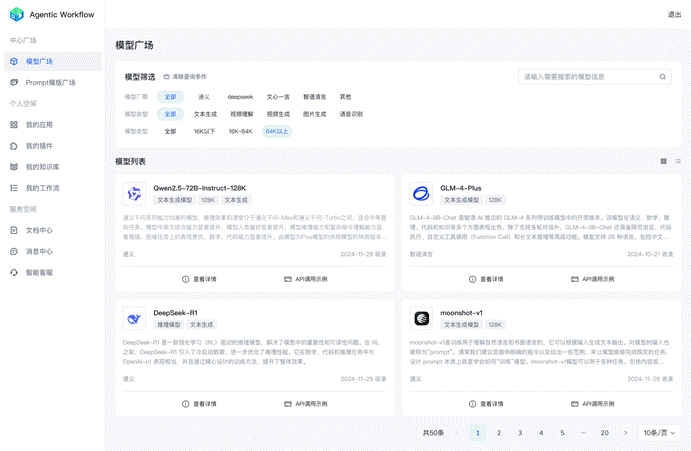Image resolution: width=691 pixels, height=451 pixels.
Task: Switch to grid view icon
Action: tap(663, 161)
